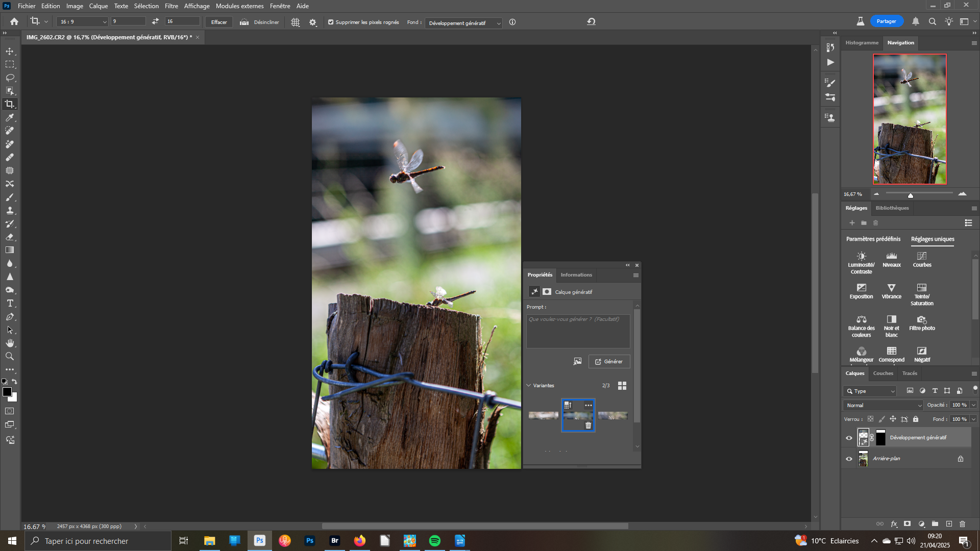Image resolution: width=980 pixels, height=551 pixels.
Task: Hide the Arrière-plan layer
Action: [849, 459]
